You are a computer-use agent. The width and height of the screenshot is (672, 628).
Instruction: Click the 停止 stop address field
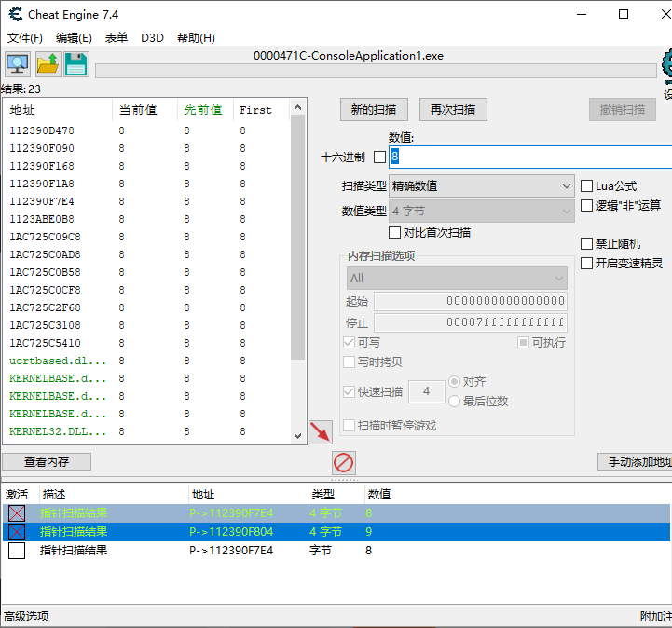coord(471,322)
